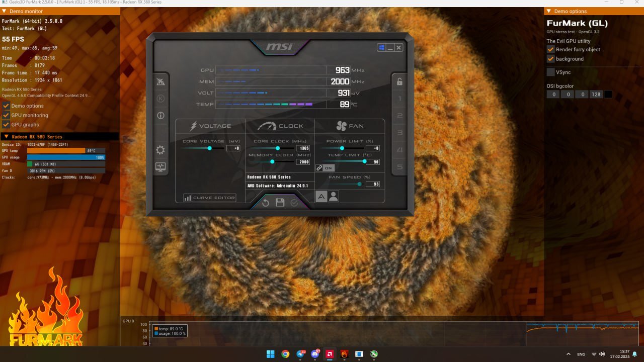
Task: Open Afterburner settings gear icon
Action: point(160,150)
